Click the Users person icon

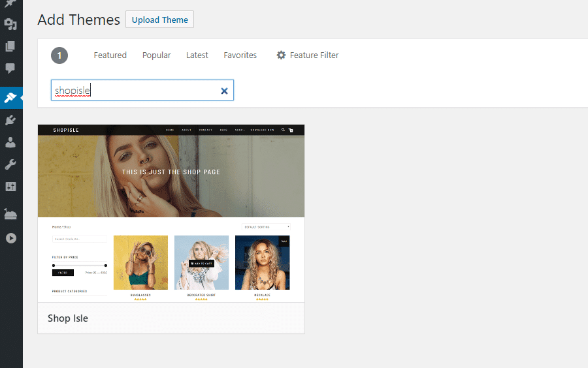(10, 142)
